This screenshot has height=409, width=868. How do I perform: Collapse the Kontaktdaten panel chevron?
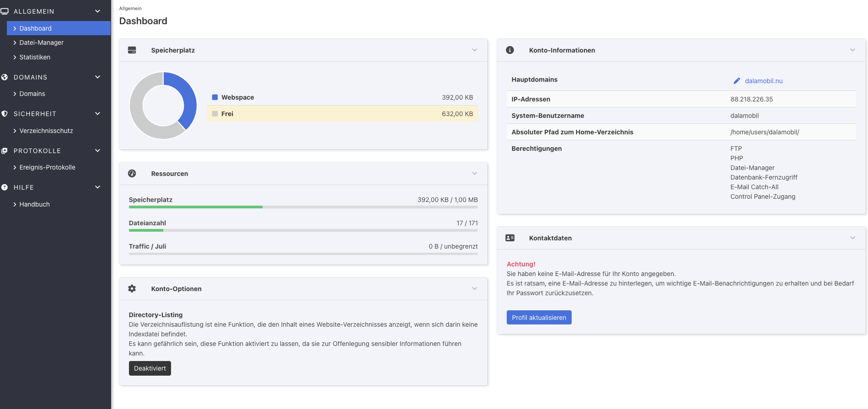852,238
